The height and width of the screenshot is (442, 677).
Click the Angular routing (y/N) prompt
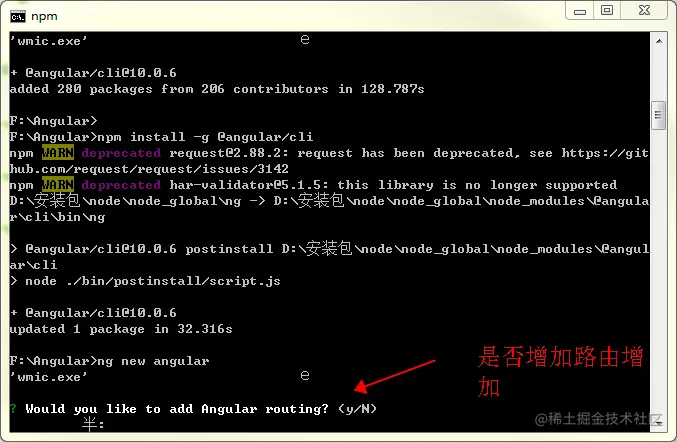coord(201,409)
